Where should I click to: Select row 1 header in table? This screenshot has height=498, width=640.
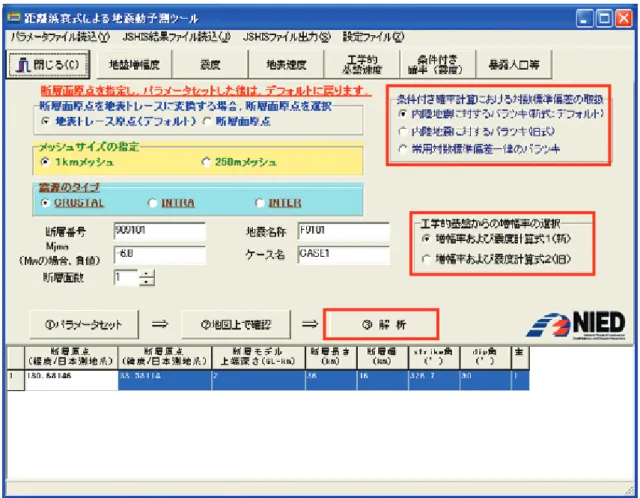pos(16,380)
